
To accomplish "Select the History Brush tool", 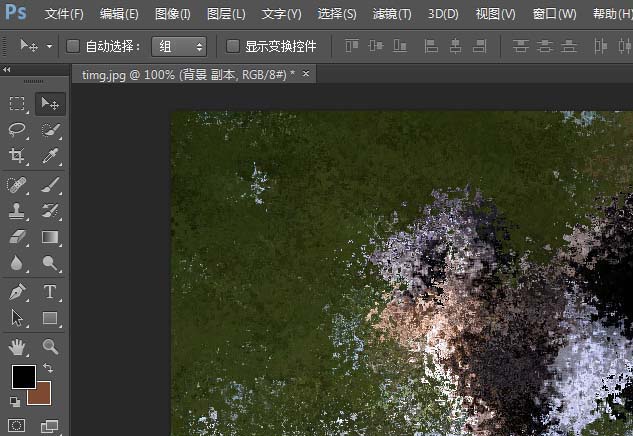I will pyautogui.click(x=50, y=211).
